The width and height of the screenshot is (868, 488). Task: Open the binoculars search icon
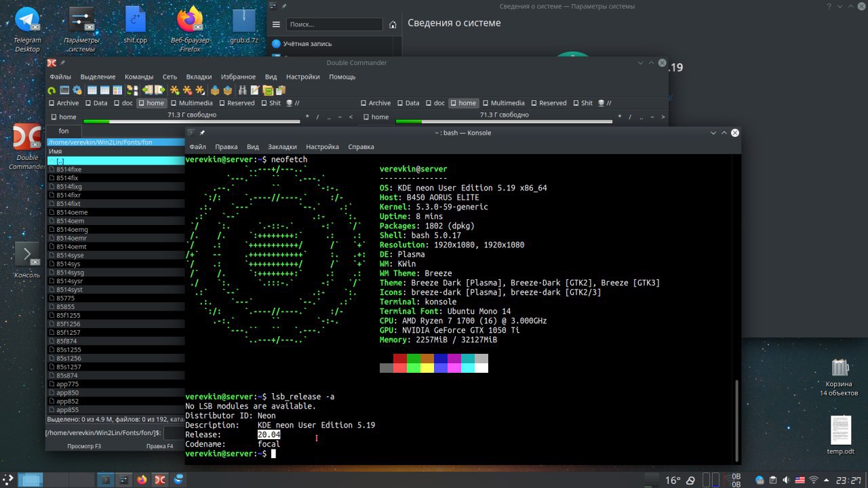tap(242, 90)
